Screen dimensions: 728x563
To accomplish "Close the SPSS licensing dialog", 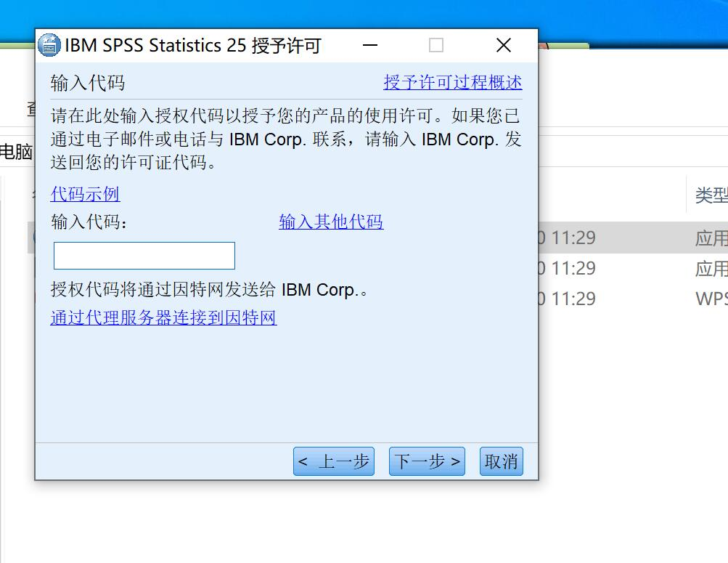I will tap(504, 45).
